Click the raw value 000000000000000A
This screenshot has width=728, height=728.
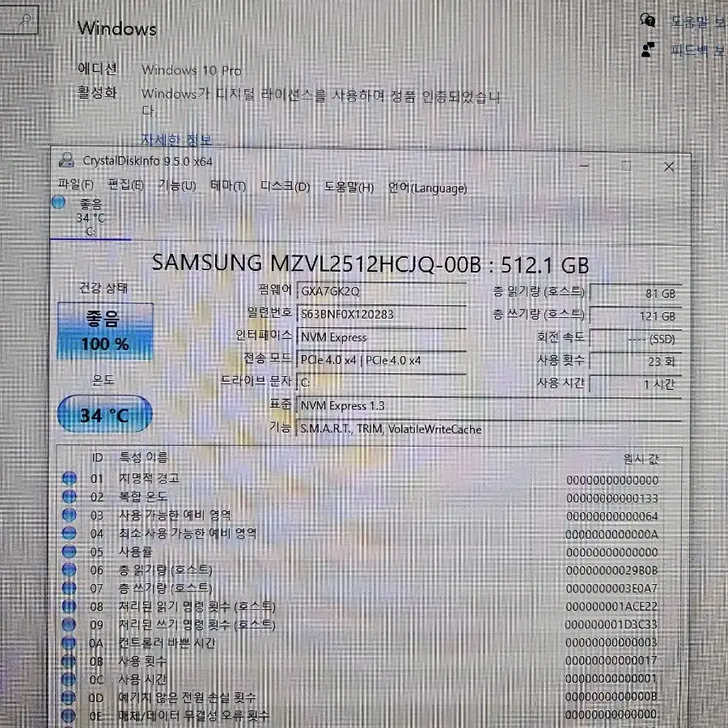click(612, 535)
